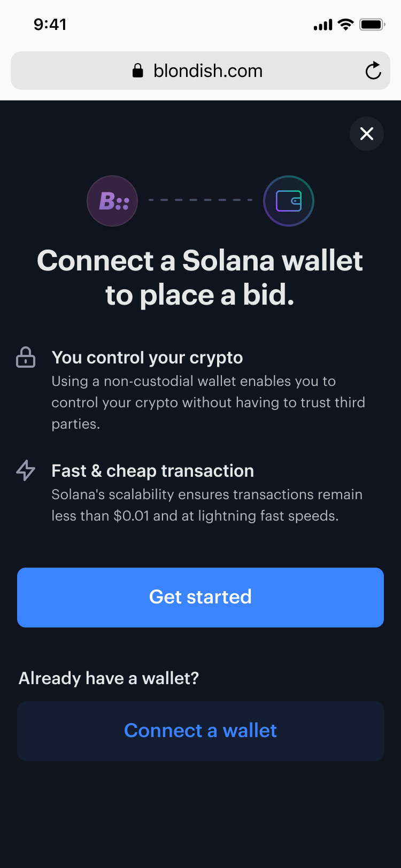This screenshot has width=401, height=868.
Task: Close the wallet connect dialog
Action: [x=367, y=134]
